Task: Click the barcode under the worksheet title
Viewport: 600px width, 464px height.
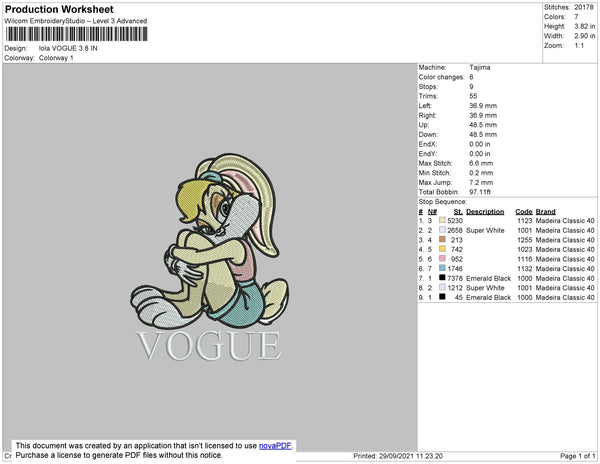Action: click(77, 34)
